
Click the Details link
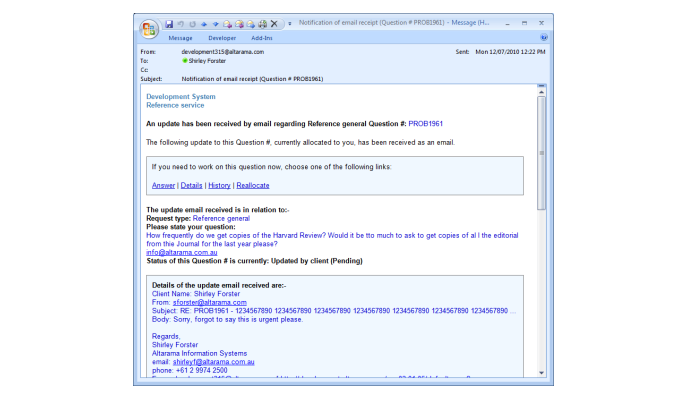(191, 185)
